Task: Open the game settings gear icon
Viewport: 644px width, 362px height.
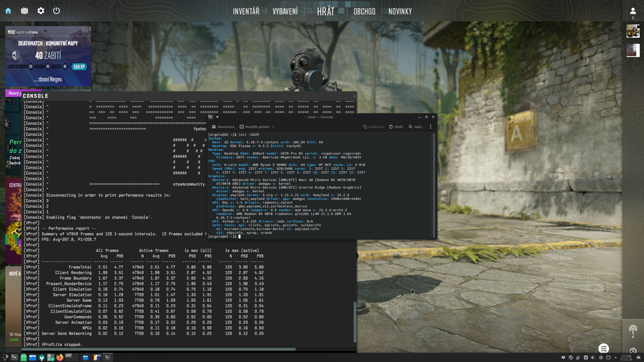Action: [x=41, y=11]
